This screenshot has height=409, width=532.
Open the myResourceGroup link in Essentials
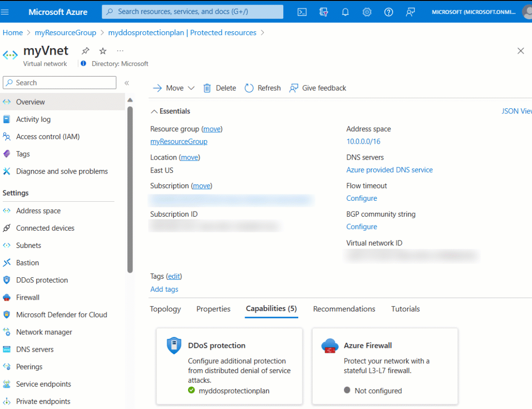click(179, 141)
